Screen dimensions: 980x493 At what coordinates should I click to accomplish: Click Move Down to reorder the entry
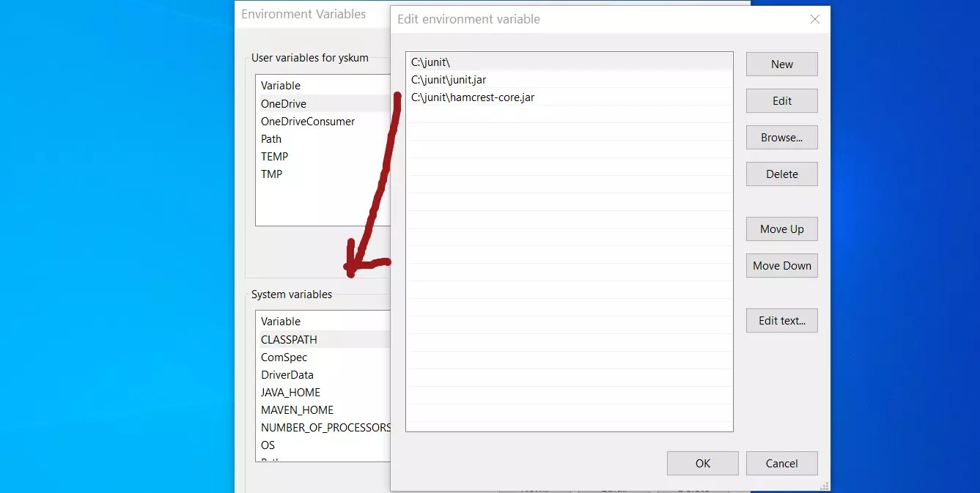coord(781,265)
